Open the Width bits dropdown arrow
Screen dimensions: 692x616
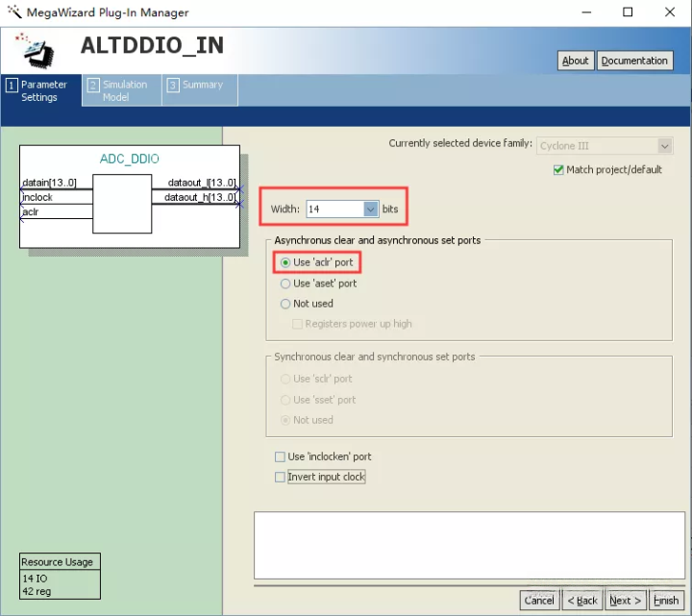(x=371, y=209)
